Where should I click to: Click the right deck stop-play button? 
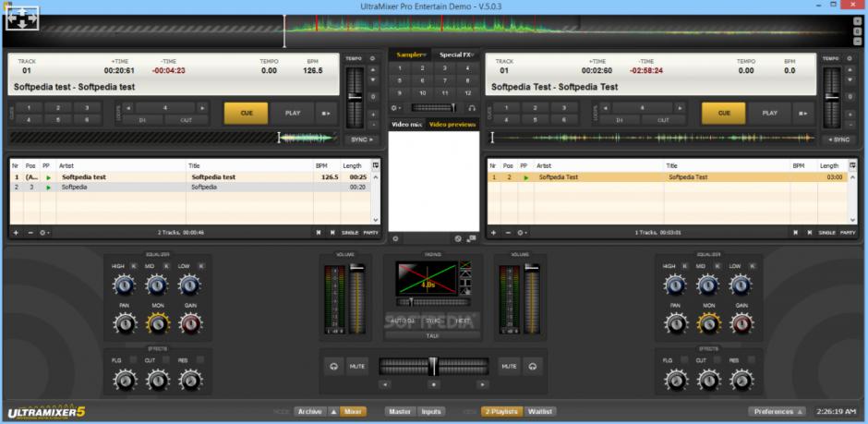pyautogui.click(x=803, y=113)
